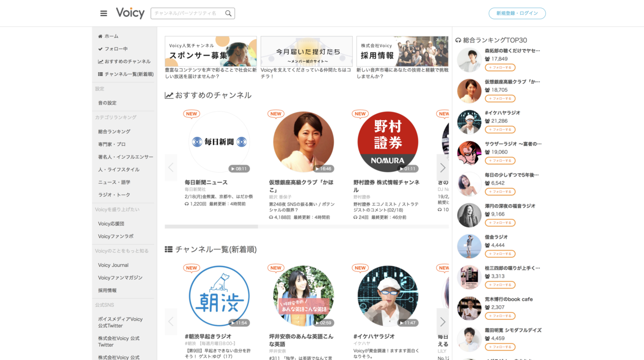
Task: Click previous arrow in チャンネル一覧 carousel
Action: [x=171, y=321]
